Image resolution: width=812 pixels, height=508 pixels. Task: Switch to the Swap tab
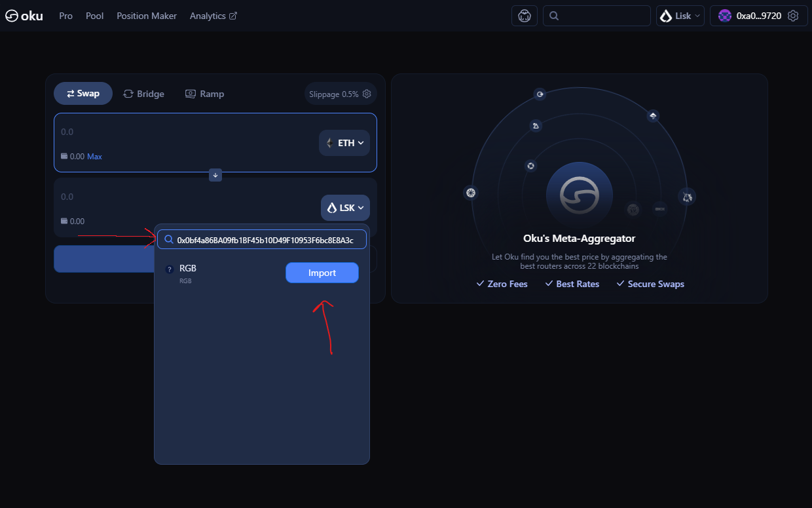pyautogui.click(x=83, y=94)
